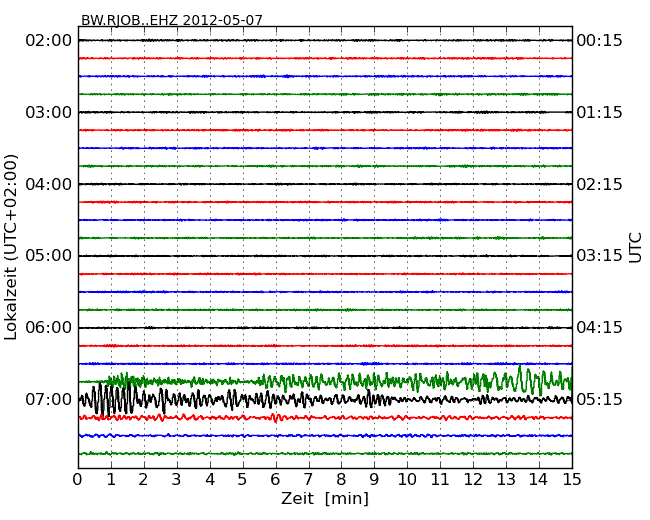Click the red trace just below 07:00

tap(325, 418)
